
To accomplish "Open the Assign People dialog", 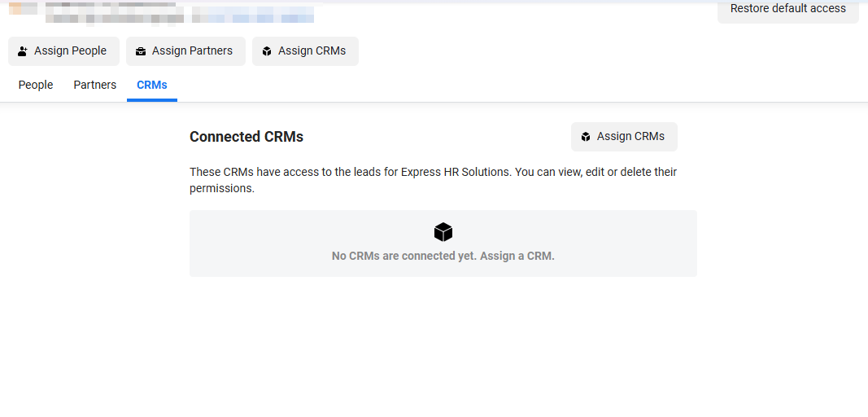I will tap(63, 51).
